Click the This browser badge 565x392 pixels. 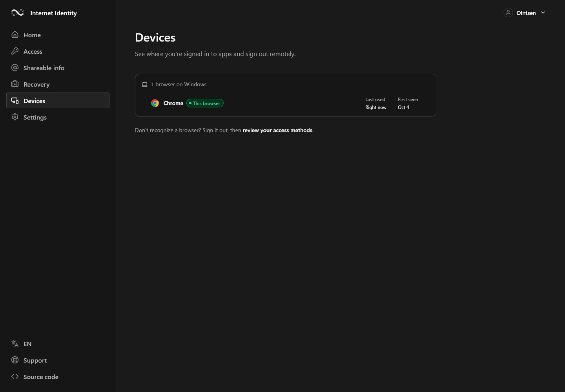pos(205,103)
